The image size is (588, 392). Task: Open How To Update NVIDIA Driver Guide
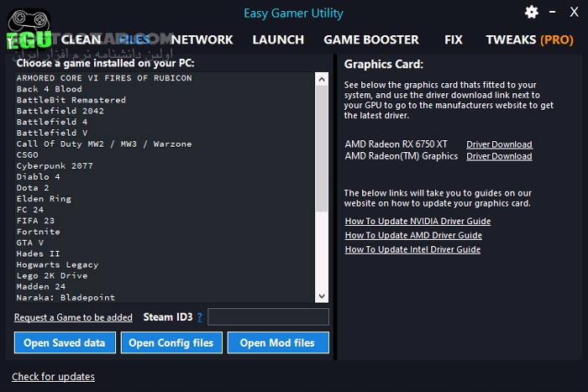pos(417,221)
